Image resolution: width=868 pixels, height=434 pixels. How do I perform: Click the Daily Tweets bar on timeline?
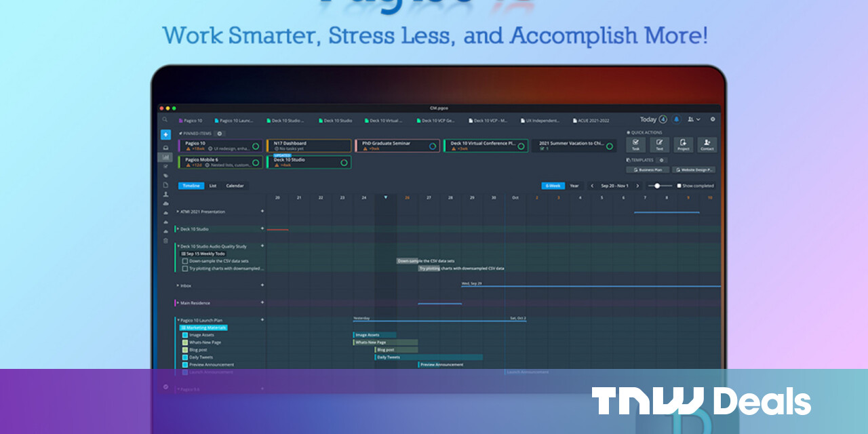coord(428,357)
